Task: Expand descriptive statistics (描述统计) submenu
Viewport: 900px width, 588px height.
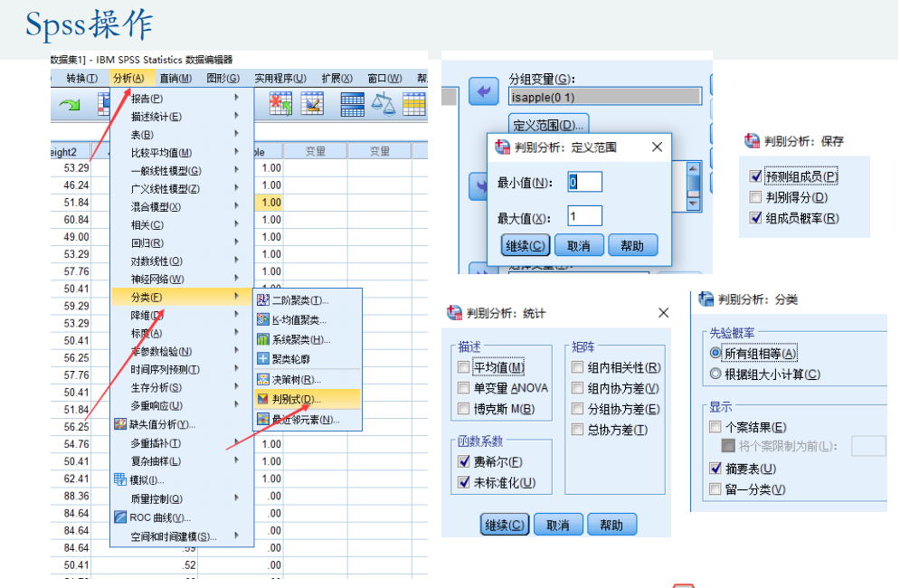Action: pyautogui.click(x=182, y=117)
